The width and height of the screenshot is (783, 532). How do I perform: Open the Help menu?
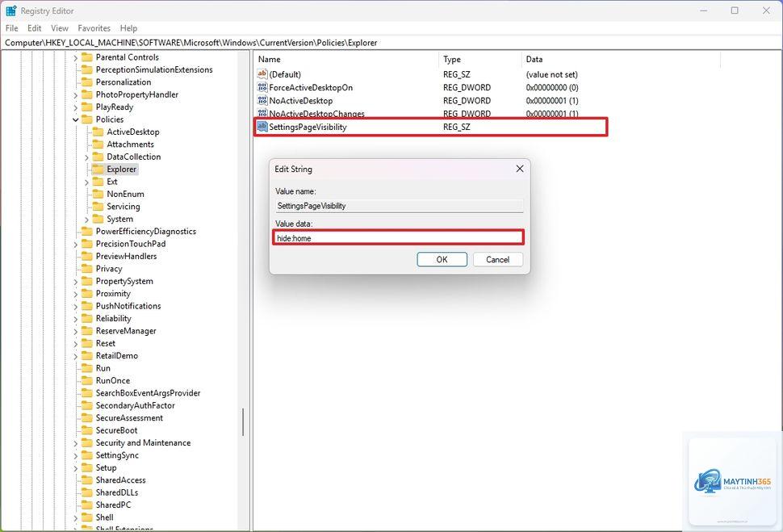pos(128,28)
